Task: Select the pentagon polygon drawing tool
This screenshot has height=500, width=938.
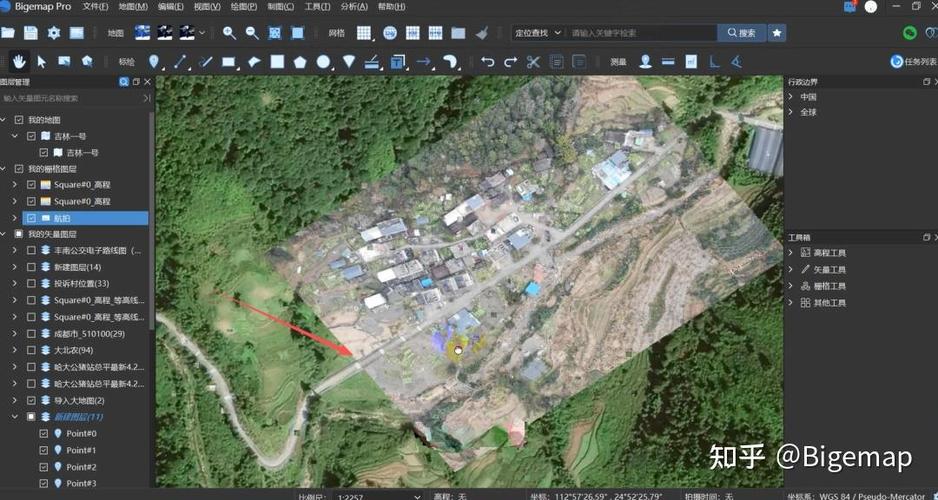Action: 300,62
